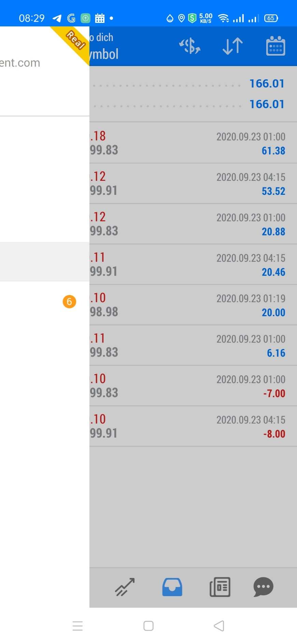This screenshot has height=644, width=297.
Task: Open the trade with profit 53.52
Action: click(x=193, y=184)
